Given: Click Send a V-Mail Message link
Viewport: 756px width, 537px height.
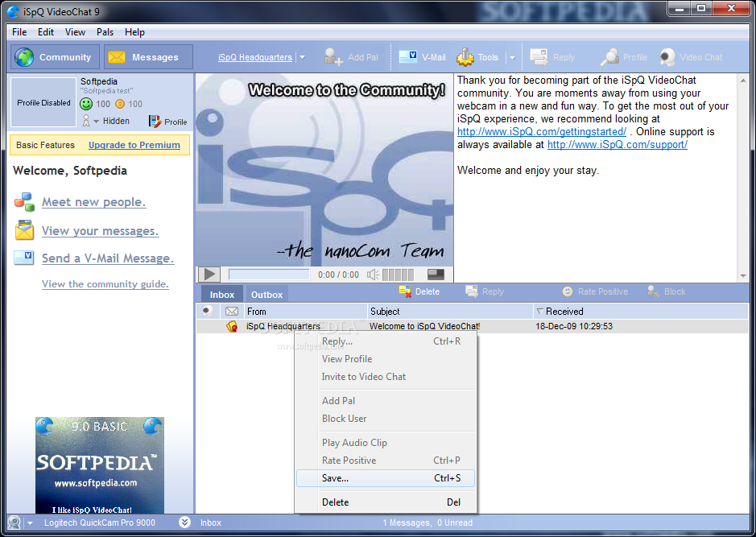Looking at the screenshot, I should point(108,258).
